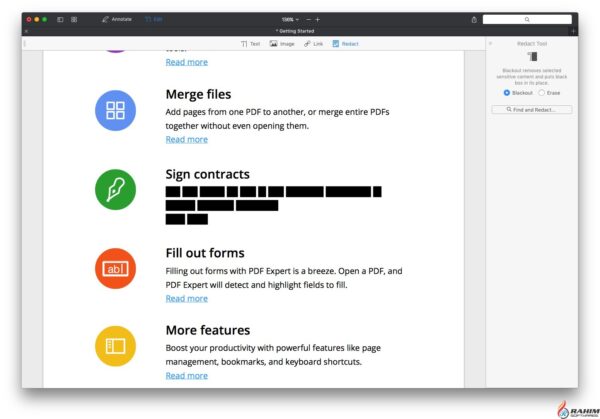Screen dimensions: 600x419
Task: Choose the Erase redaction option
Action: coord(549,93)
